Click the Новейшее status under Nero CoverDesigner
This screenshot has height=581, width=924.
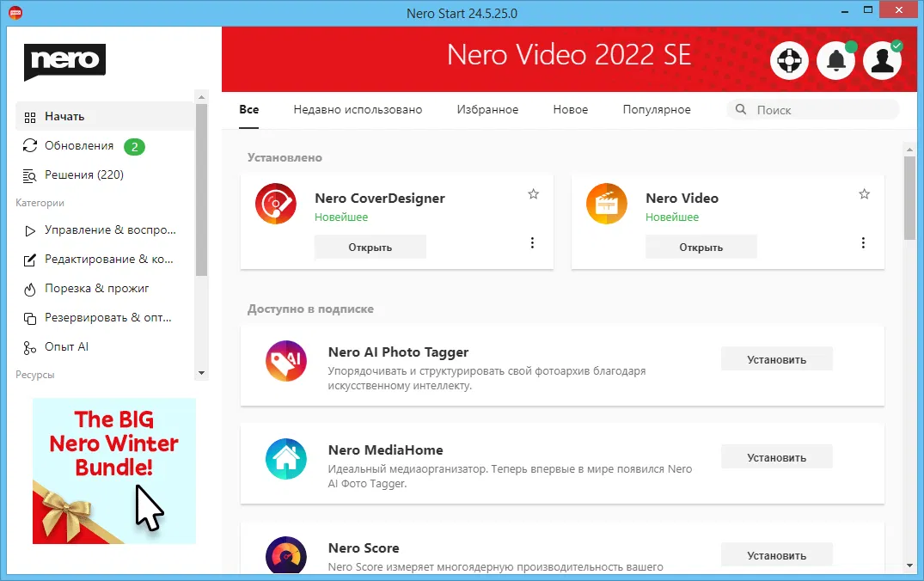341,217
